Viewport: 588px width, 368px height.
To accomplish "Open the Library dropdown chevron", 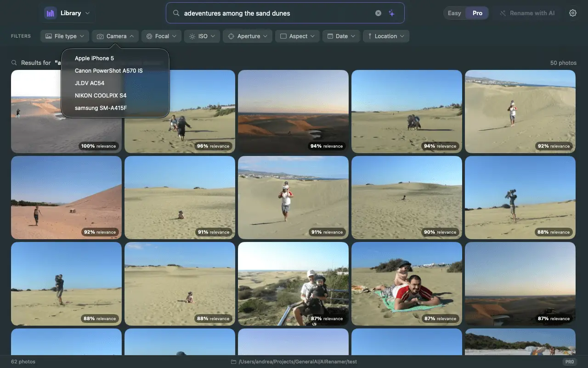I will click(x=87, y=13).
